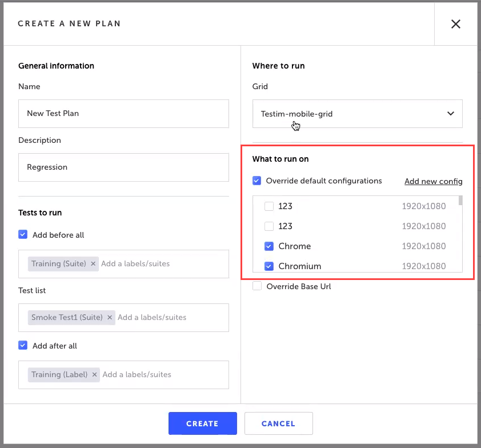Open the Grid dropdown

[x=450, y=114]
